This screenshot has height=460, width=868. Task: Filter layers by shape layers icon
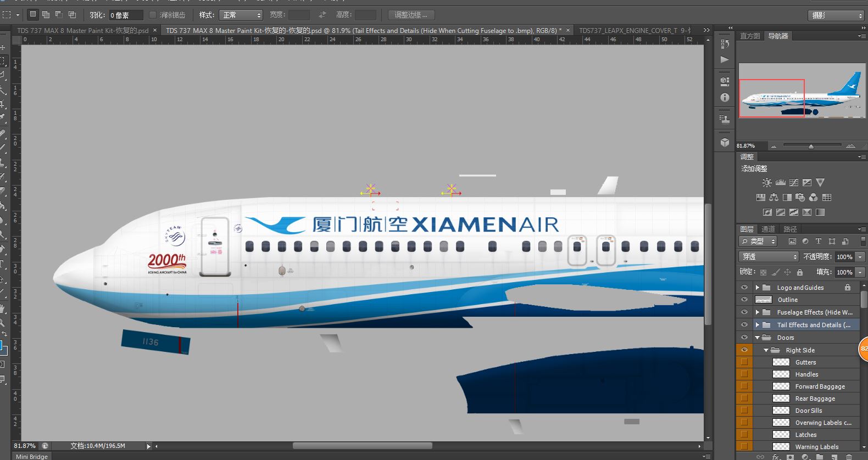[x=832, y=242]
